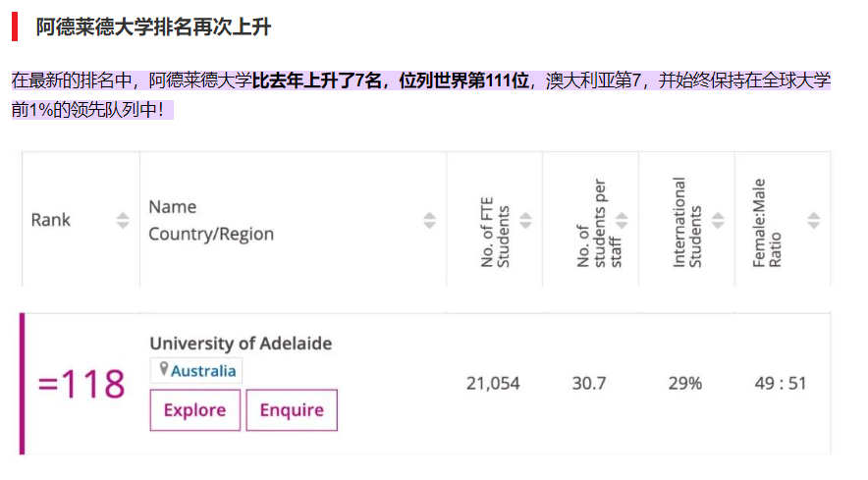The image size is (868, 480).
Task: Click the sort arrows in Rank column
Action: (123, 221)
